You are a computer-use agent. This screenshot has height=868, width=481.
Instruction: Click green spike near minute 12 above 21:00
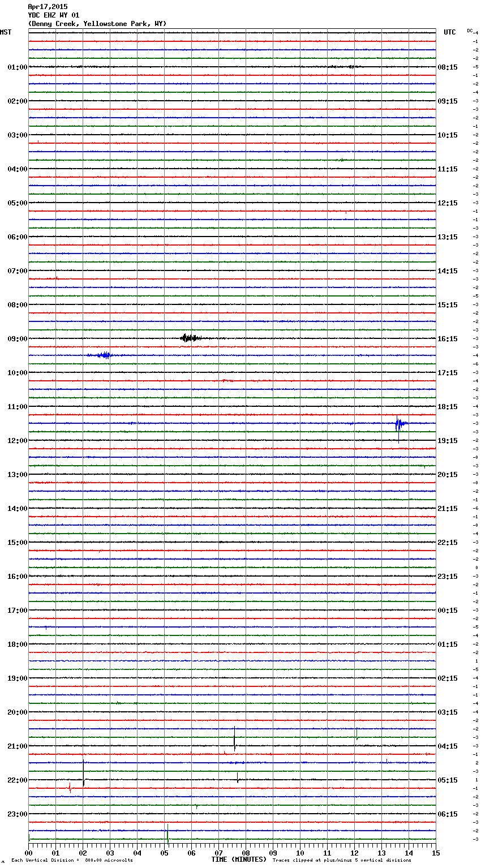357,734
